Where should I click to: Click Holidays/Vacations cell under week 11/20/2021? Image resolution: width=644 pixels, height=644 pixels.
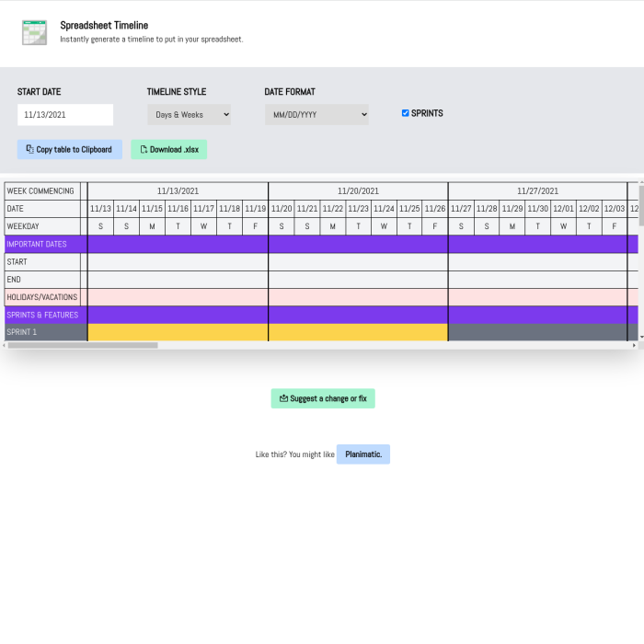tap(358, 297)
